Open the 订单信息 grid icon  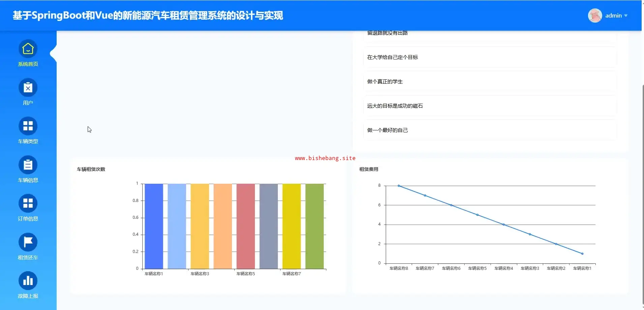click(28, 204)
